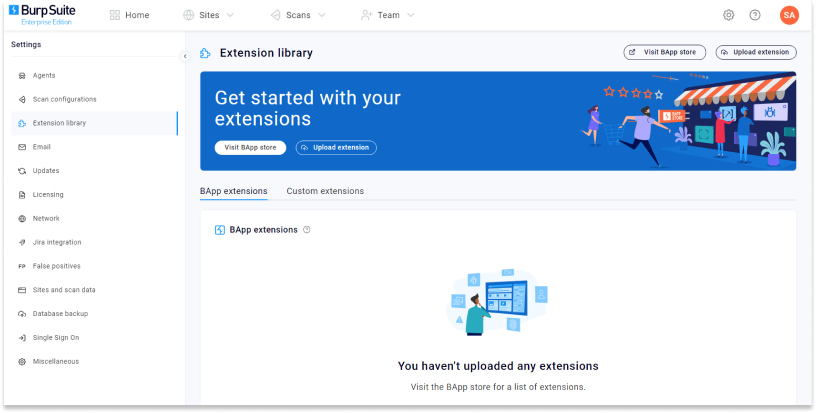Click the Updates refresh icon
816x413 pixels.
22,171
